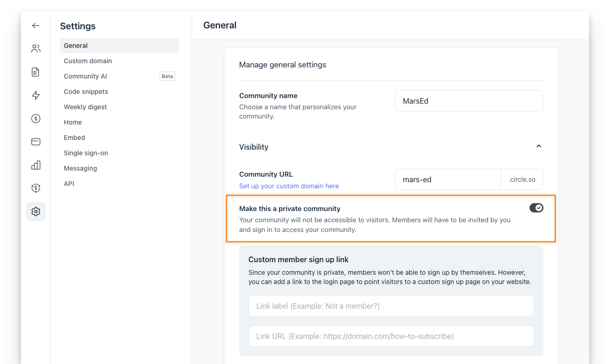Click the Community name text field

pos(469,101)
